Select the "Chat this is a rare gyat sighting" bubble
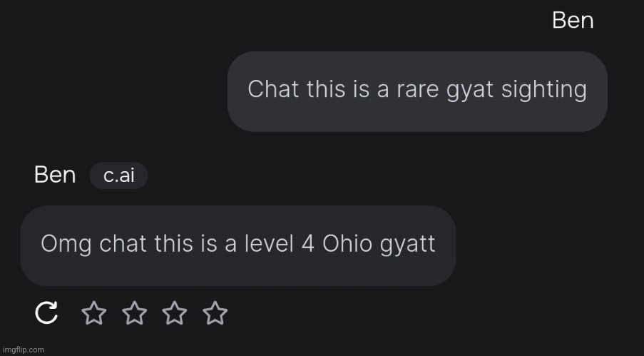 (x=417, y=91)
